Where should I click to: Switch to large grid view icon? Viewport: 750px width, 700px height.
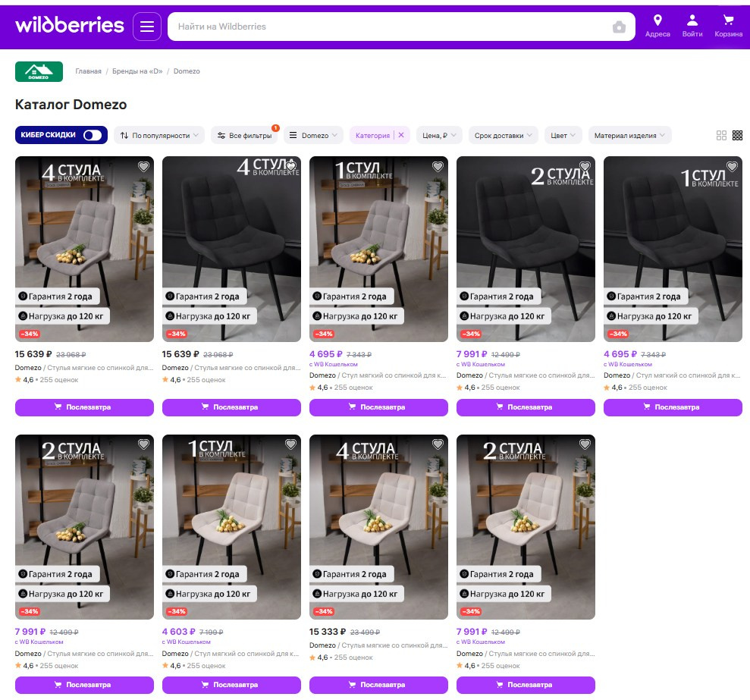pos(721,136)
